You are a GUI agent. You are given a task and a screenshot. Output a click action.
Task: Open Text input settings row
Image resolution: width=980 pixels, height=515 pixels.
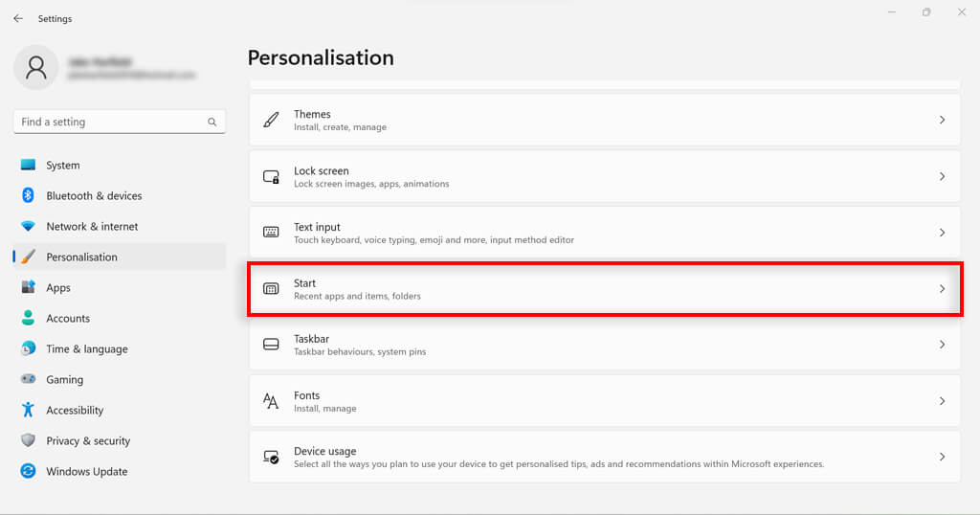tap(604, 233)
